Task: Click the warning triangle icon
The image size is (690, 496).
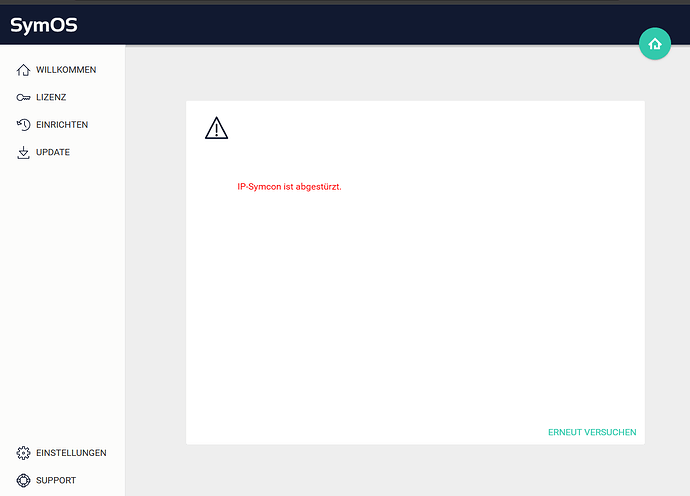Action: pyautogui.click(x=216, y=128)
